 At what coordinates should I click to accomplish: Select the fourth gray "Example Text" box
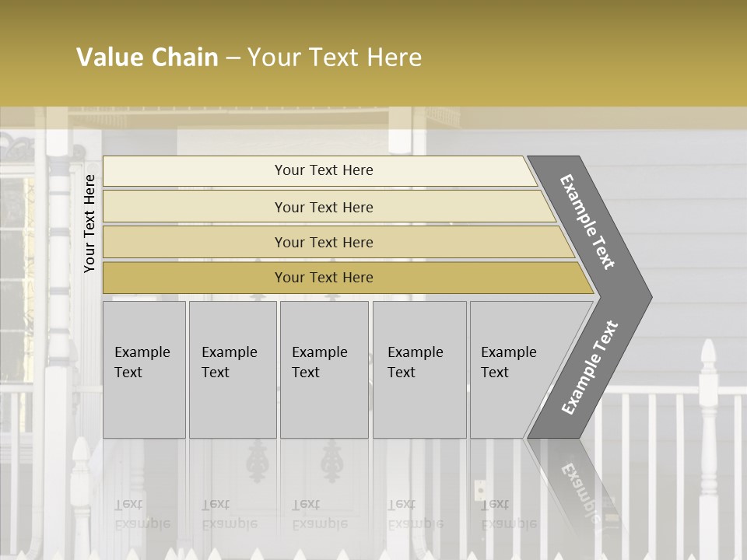click(419, 369)
